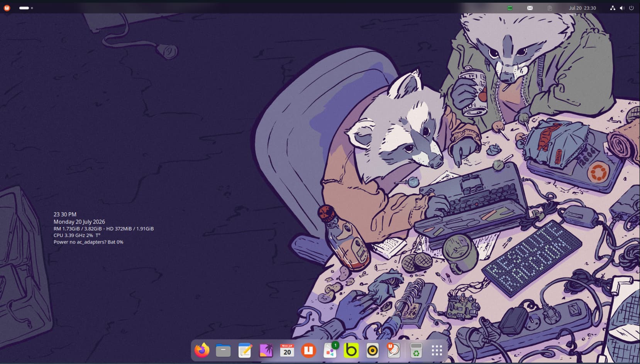Open the clock showing Jul 20 23:30
Screen dimensions: 640x364
point(582,8)
